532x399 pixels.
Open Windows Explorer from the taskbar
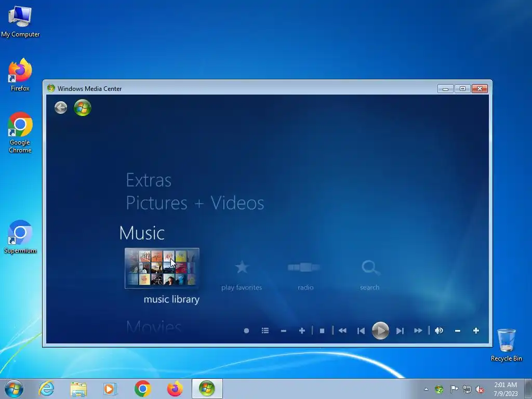pyautogui.click(x=78, y=389)
